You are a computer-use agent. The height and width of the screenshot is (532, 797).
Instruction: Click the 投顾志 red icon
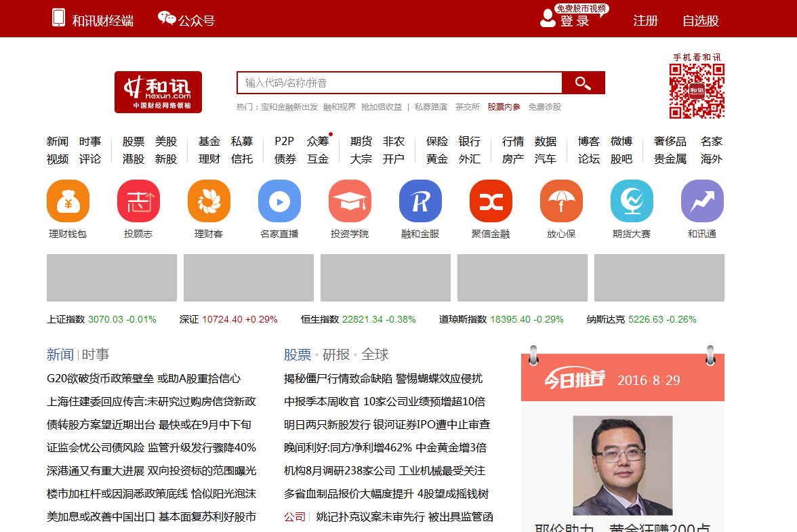(138, 201)
